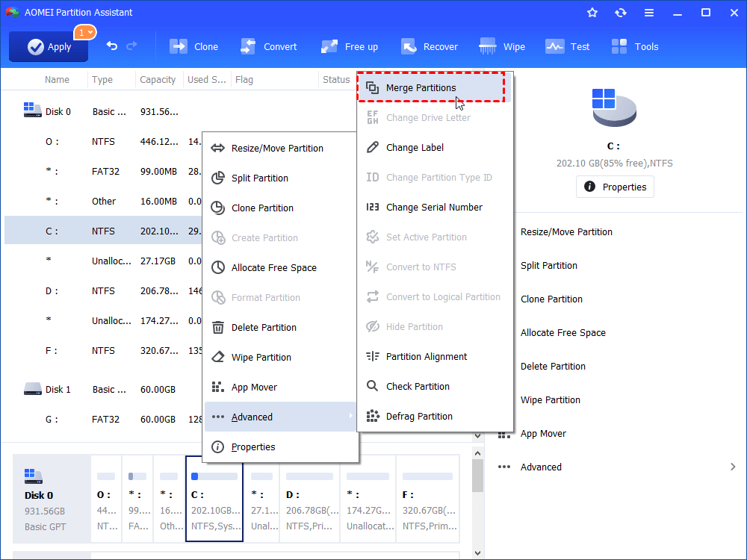
Task: Open the Test toolbar menu
Action: pyautogui.click(x=568, y=46)
